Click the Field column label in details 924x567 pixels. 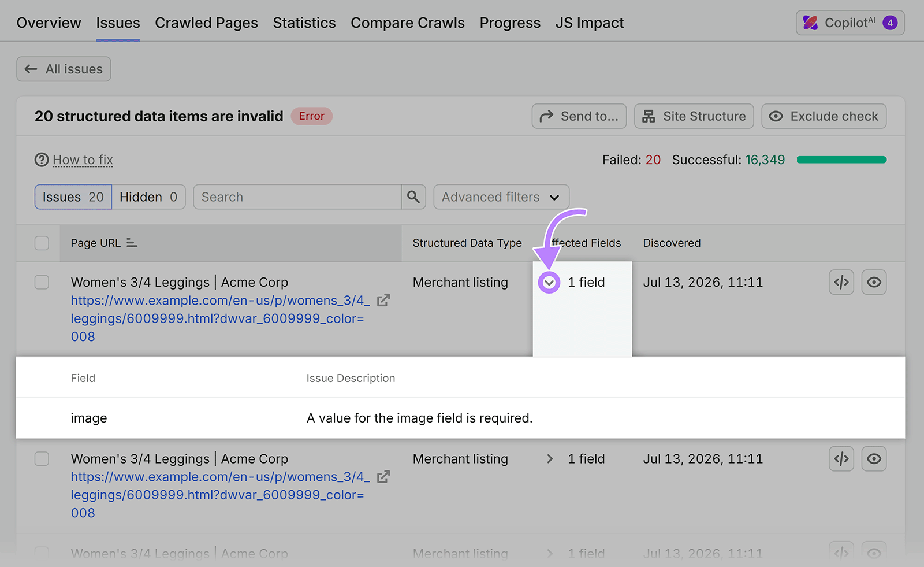coord(83,378)
